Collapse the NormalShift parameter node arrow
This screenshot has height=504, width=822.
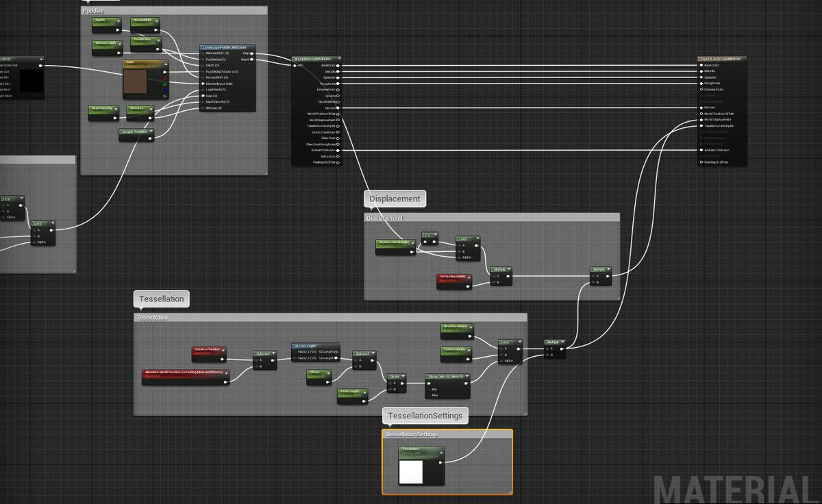coord(156,21)
